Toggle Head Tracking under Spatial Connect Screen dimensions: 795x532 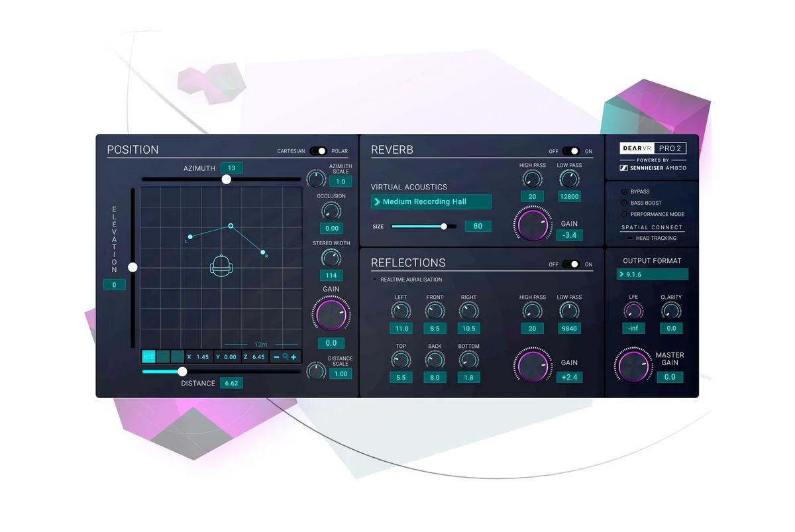pos(629,238)
